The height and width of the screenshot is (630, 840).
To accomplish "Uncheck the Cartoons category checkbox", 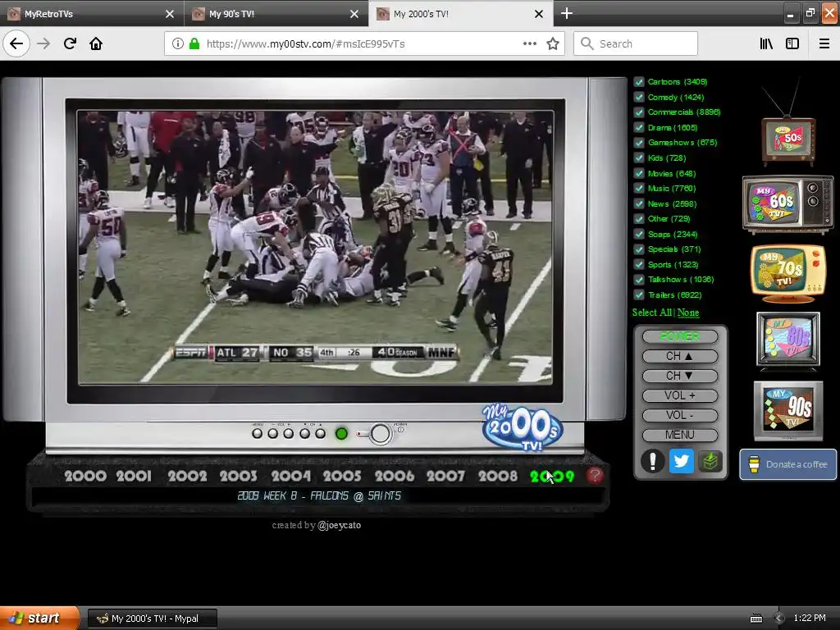I will click(x=638, y=82).
